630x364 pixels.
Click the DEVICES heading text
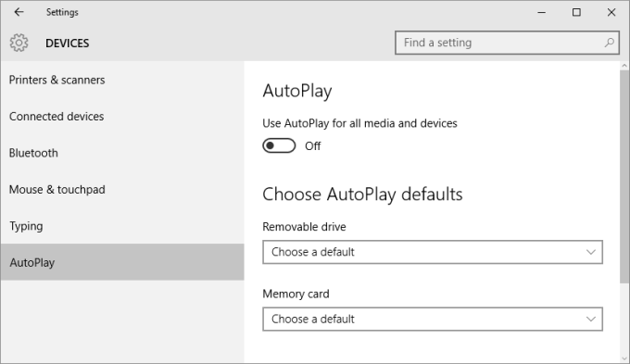(x=67, y=43)
